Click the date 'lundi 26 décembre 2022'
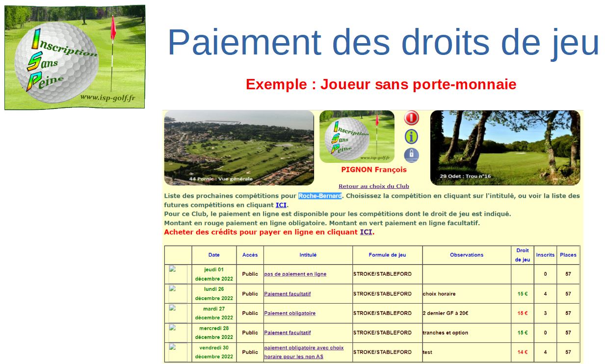Screen dimensions: 605x364 (x=214, y=294)
